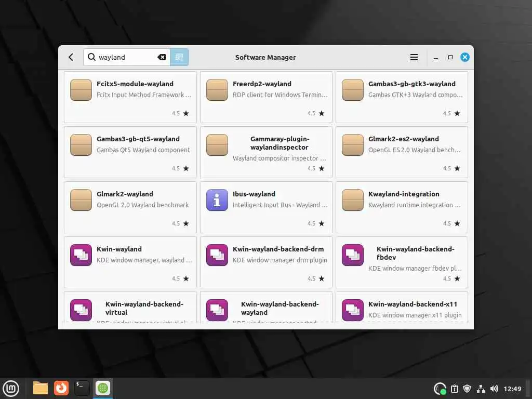Open the Kwin-wayland-backend-fbdev icon
532x399 pixels.
coord(353,255)
